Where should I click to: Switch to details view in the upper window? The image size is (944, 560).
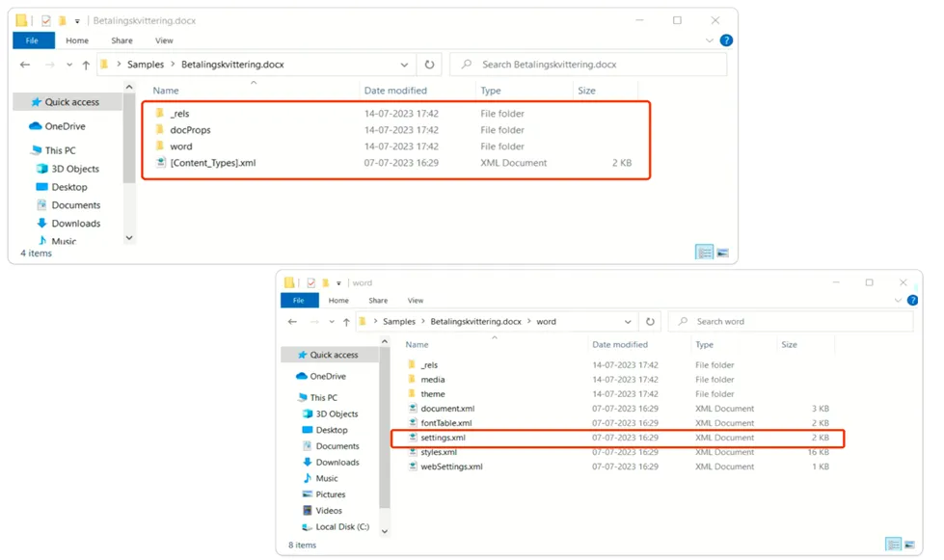(x=704, y=252)
